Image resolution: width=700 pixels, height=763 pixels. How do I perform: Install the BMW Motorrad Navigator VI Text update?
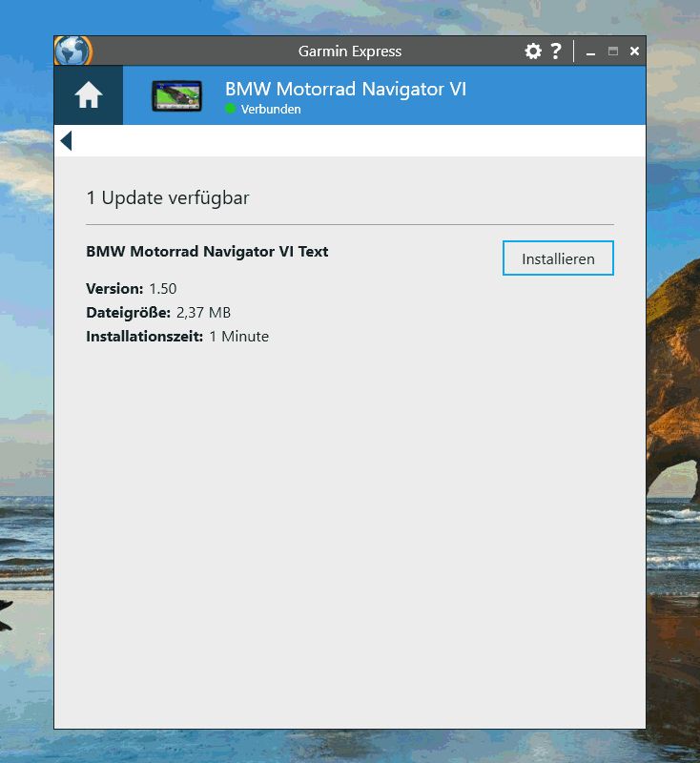(x=558, y=258)
